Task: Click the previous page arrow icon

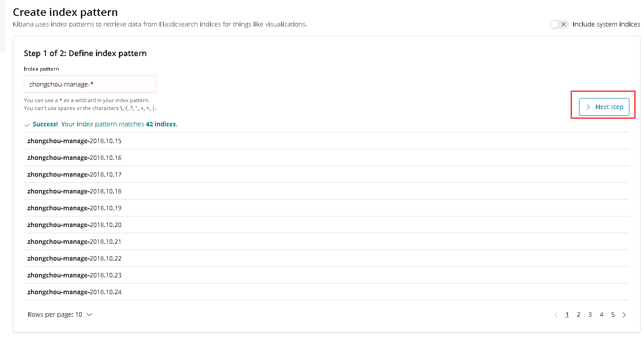Action: coord(556,315)
